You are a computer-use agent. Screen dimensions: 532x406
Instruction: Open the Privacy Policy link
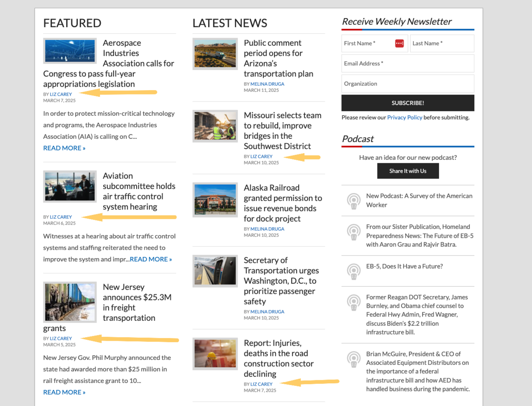(x=404, y=118)
